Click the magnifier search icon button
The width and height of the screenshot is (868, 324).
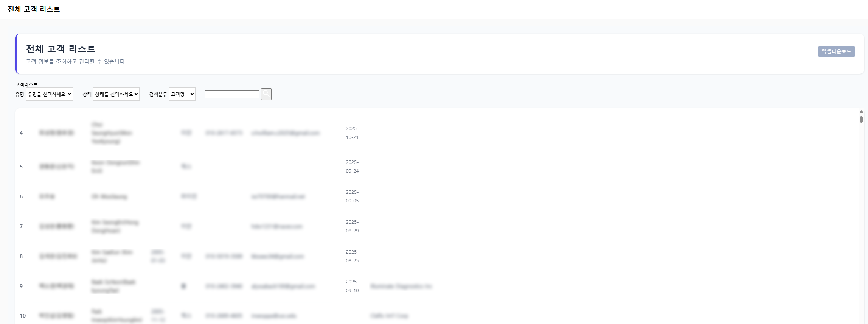point(266,94)
